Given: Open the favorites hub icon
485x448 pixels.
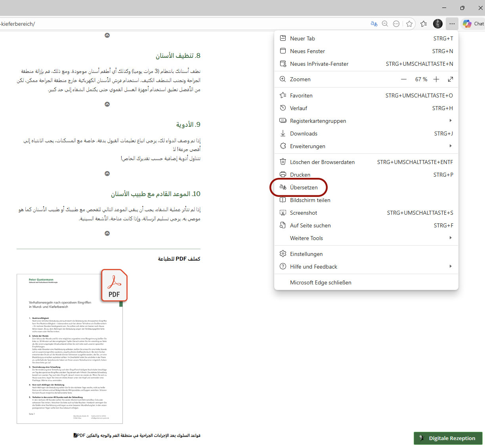Looking at the screenshot, I should tap(424, 24).
